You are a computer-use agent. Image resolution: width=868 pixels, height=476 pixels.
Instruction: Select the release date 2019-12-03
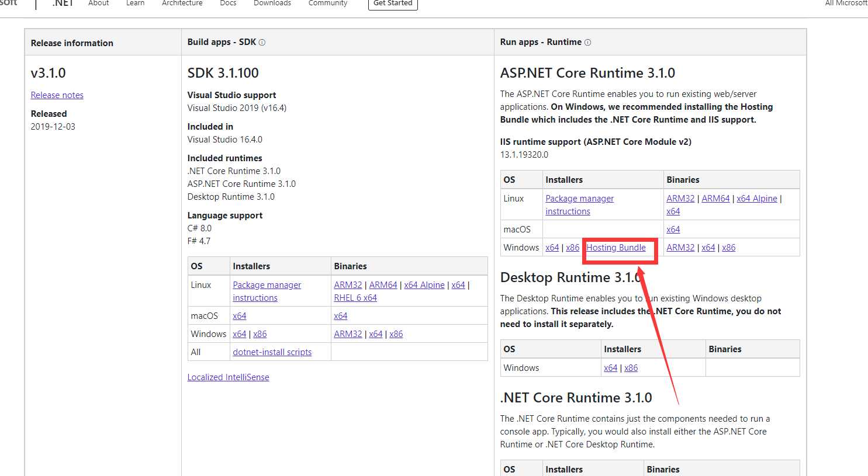tap(53, 127)
